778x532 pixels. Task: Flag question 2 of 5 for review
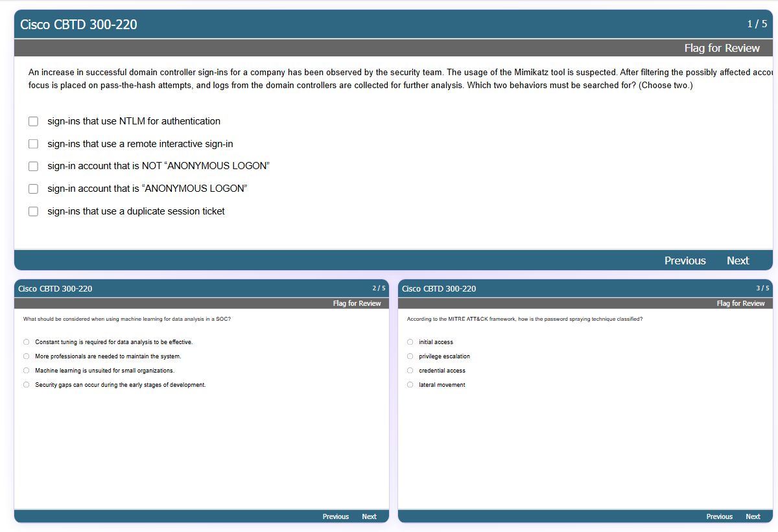coord(357,303)
